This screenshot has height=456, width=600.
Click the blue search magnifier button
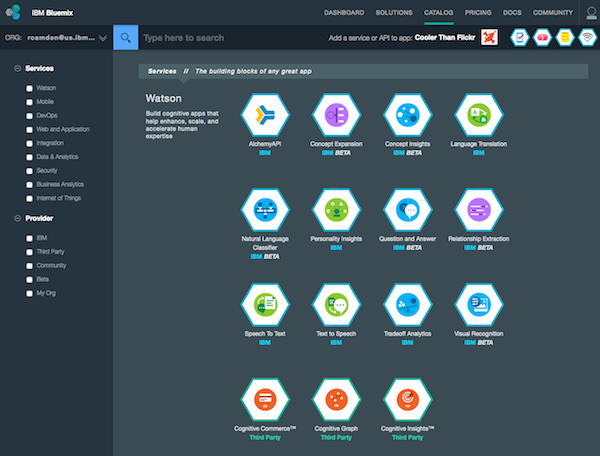click(126, 37)
